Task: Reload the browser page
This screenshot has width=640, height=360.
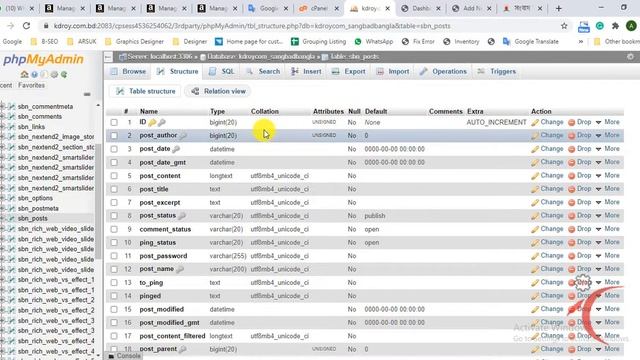Action: tap(27, 26)
